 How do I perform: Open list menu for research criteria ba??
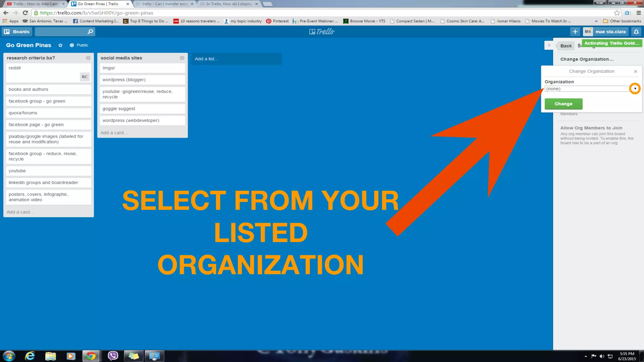coord(88,58)
